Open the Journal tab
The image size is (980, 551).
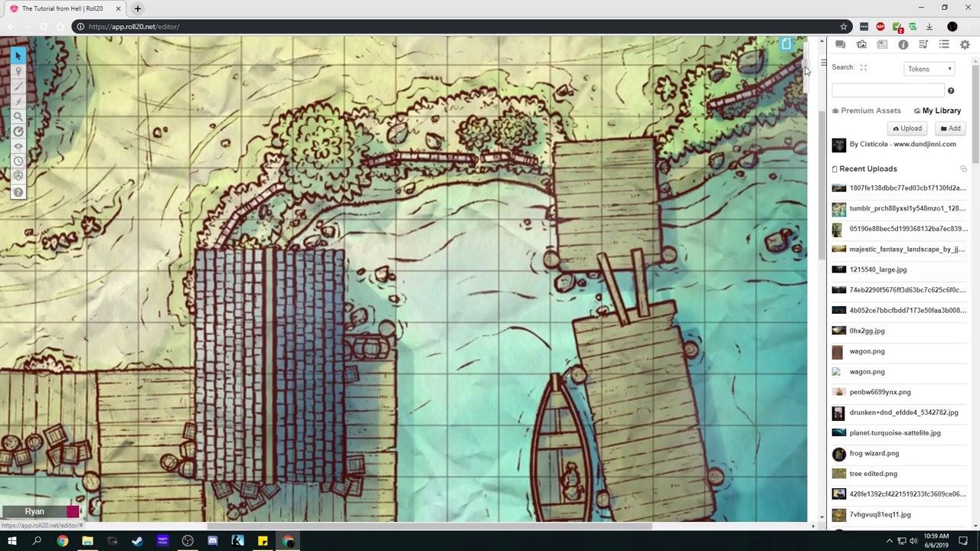point(882,45)
